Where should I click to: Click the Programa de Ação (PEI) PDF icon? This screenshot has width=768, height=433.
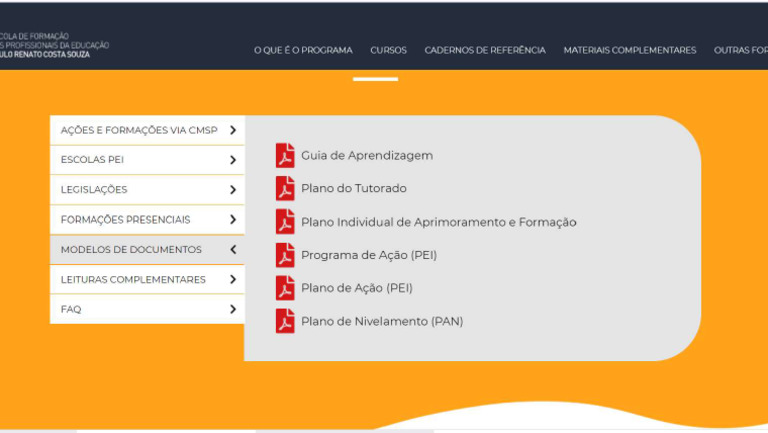point(285,255)
